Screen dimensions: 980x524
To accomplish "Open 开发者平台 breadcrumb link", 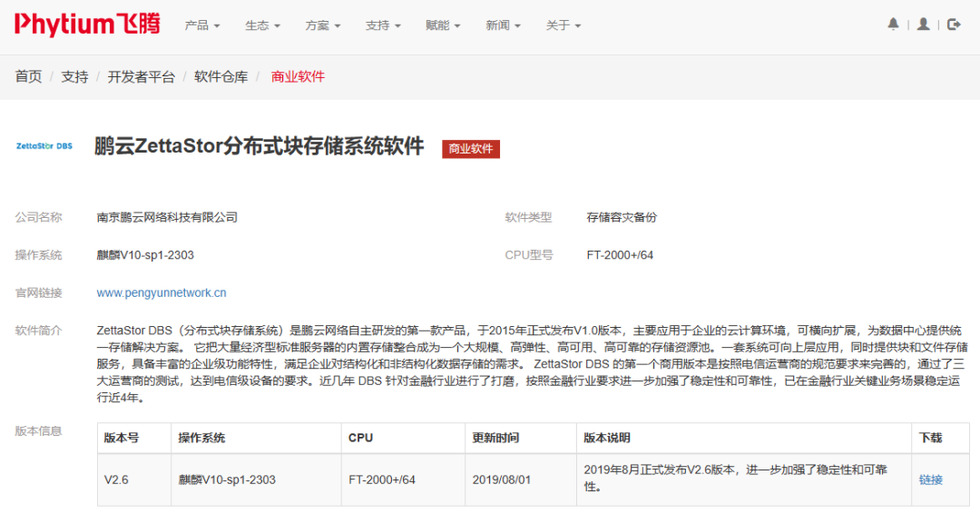I will point(142,77).
